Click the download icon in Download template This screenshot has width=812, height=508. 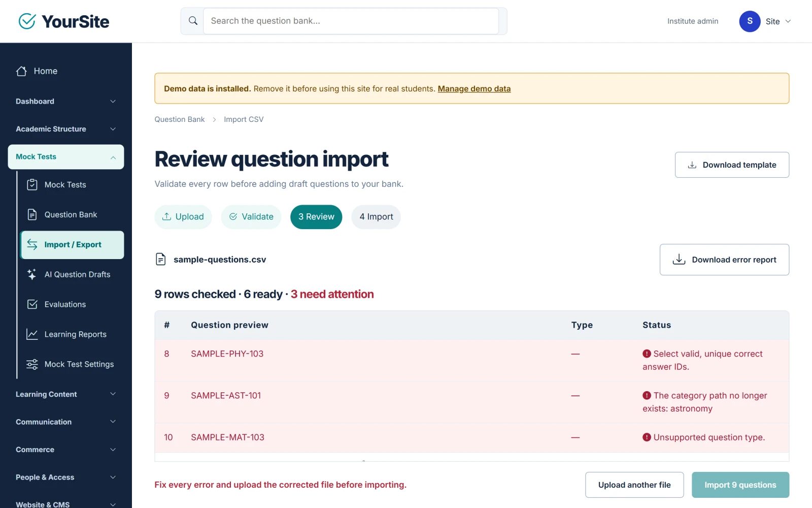pyautogui.click(x=692, y=165)
